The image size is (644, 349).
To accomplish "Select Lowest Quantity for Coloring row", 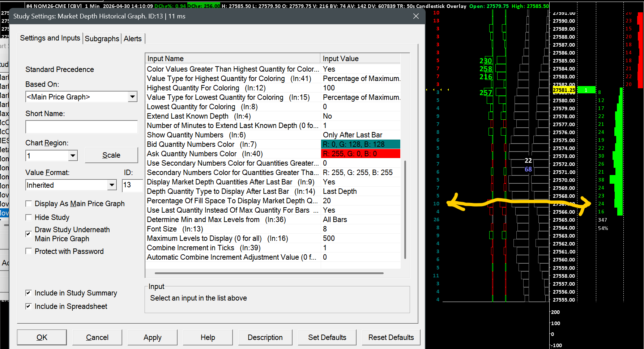I will click(273, 107).
